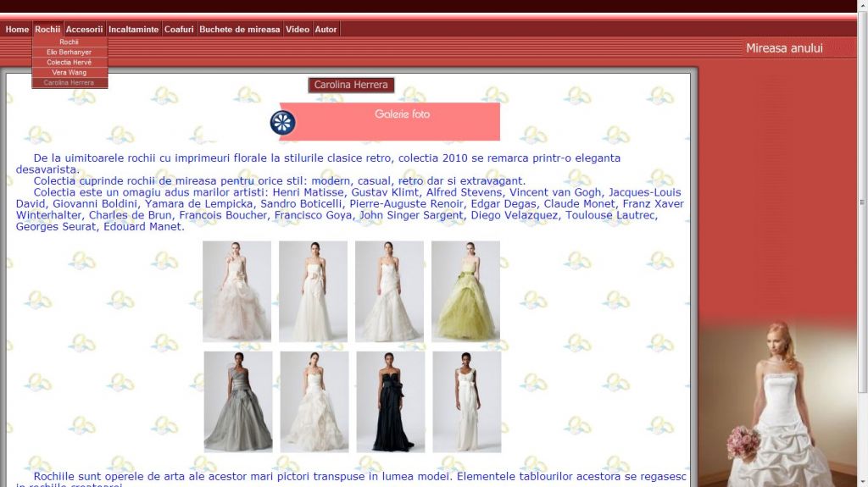The height and width of the screenshot is (487, 868).
Task: Click the round blue Galerie foto icon
Action: [x=282, y=123]
